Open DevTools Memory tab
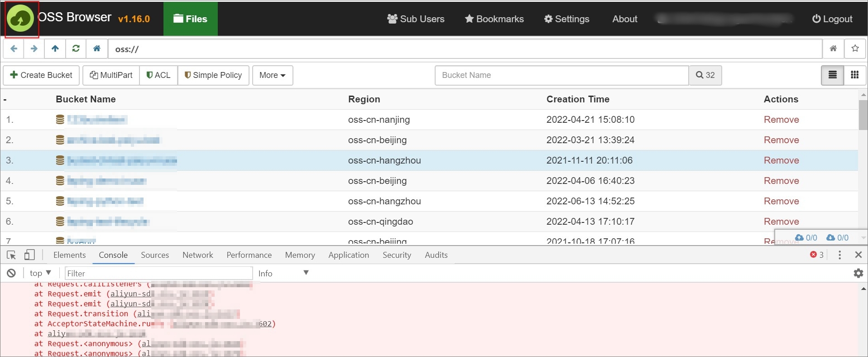Image resolution: width=868 pixels, height=357 pixels. [300, 255]
